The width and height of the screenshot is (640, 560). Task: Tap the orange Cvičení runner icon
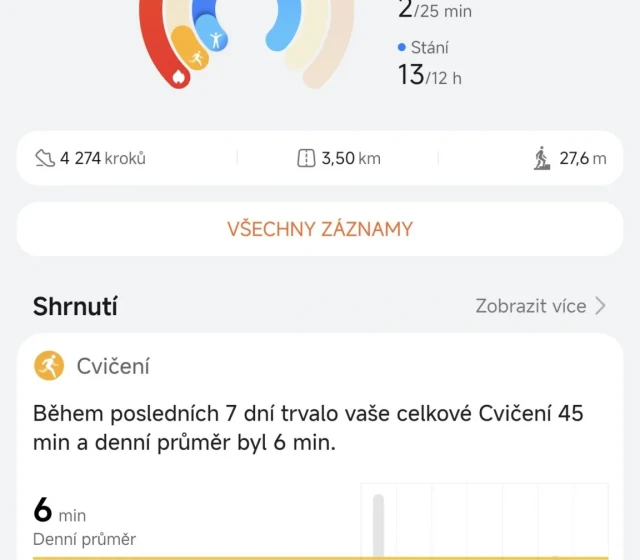[49, 366]
